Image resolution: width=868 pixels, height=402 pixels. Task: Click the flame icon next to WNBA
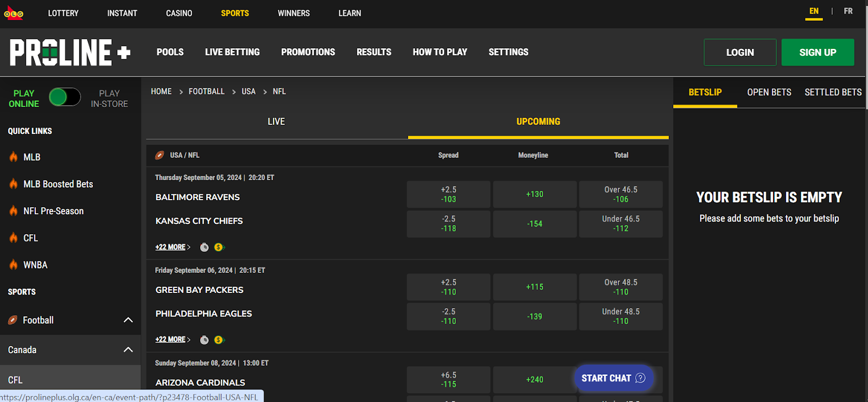pyautogui.click(x=13, y=265)
